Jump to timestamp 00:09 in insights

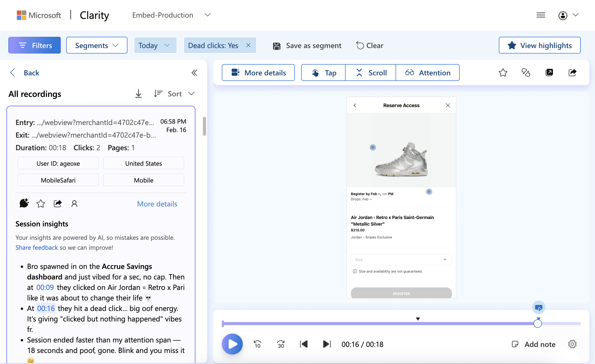pyautogui.click(x=45, y=288)
